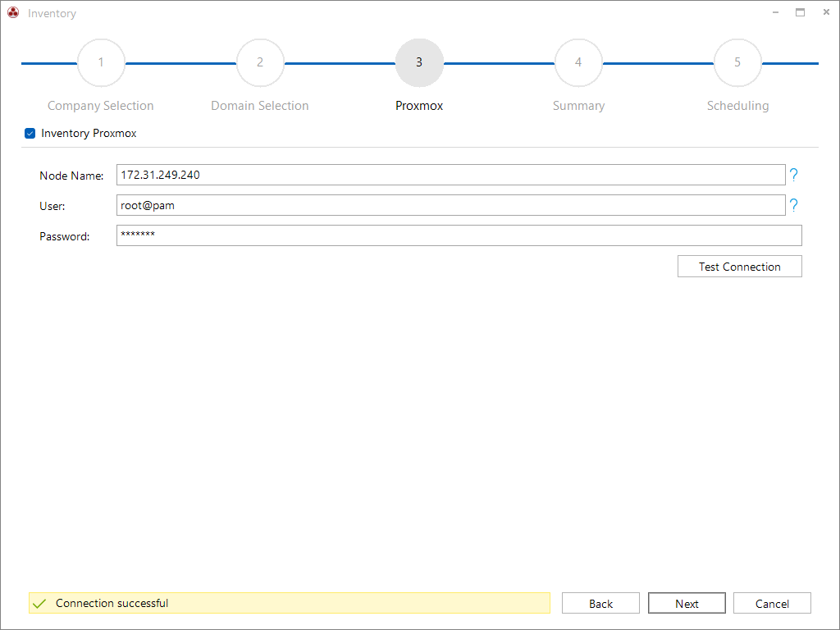
Task: Go Back to previous wizard step
Action: 600,603
